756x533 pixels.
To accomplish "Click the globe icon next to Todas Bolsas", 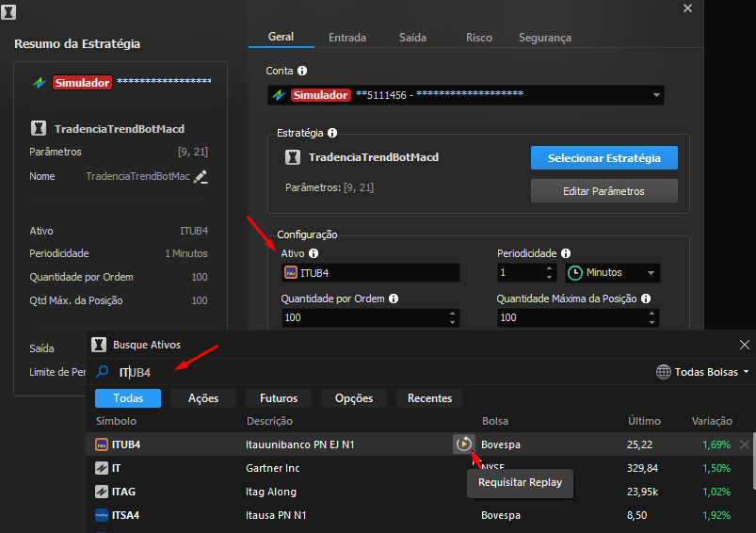I will (664, 372).
